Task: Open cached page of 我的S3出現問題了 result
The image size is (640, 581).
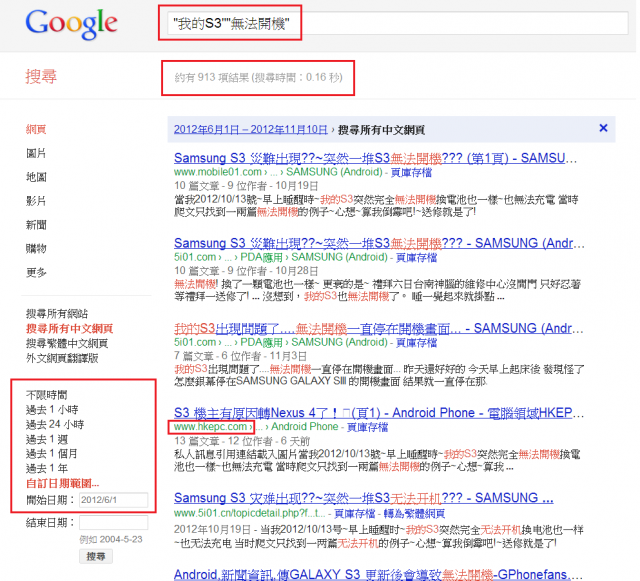Action: click(416, 343)
